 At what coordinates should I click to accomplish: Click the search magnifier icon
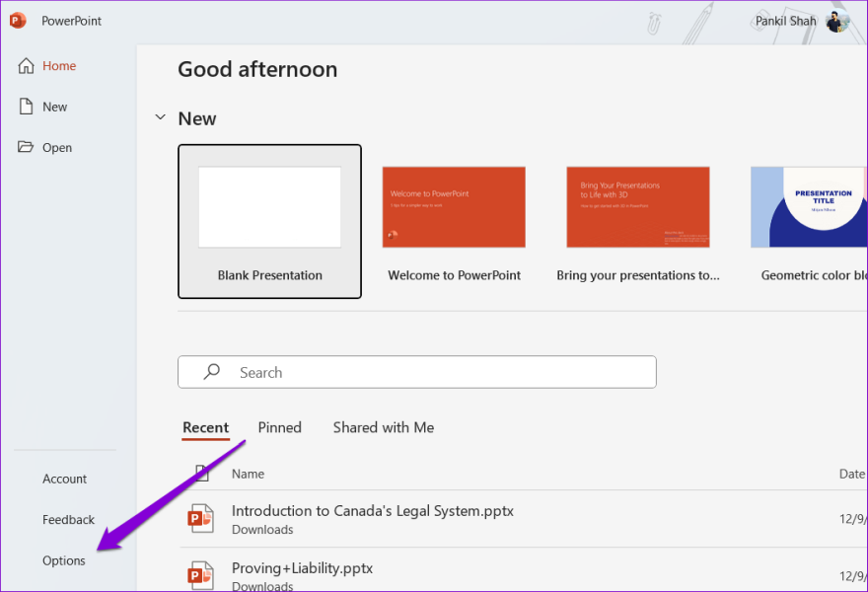(210, 372)
